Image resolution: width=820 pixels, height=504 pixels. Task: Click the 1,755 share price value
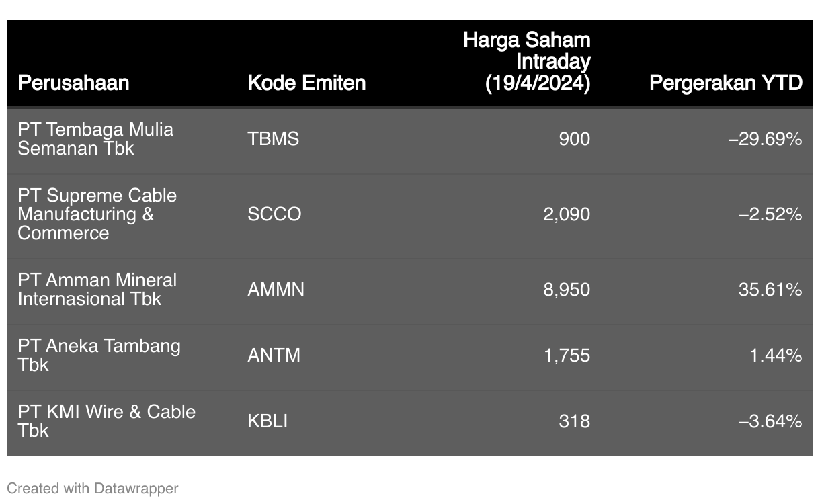567,355
